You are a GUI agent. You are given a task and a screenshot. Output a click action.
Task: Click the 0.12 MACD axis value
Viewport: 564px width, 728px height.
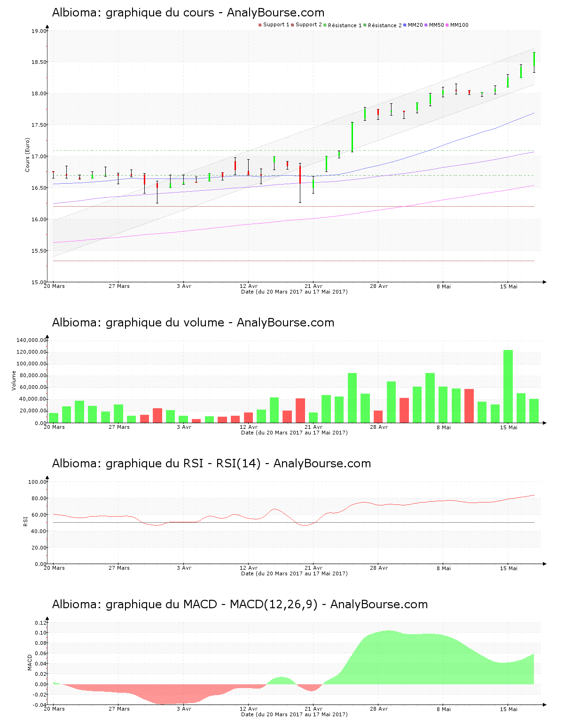point(41,623)
